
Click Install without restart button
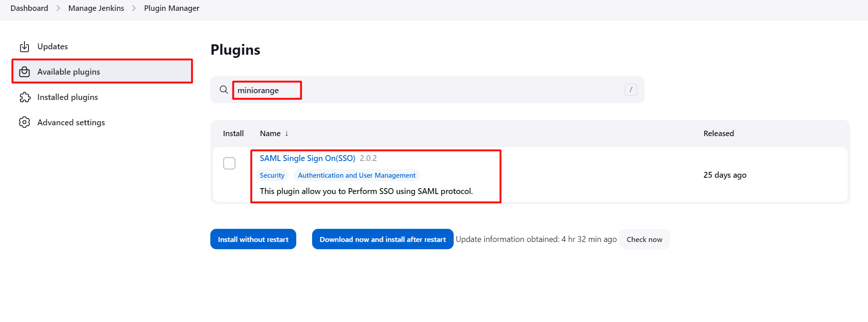[x=253, y=239]
